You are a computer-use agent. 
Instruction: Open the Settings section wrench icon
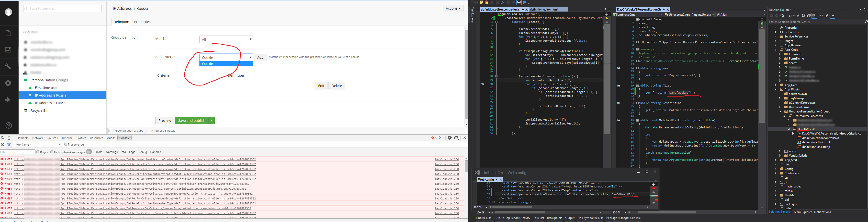[x=8, y=66]
